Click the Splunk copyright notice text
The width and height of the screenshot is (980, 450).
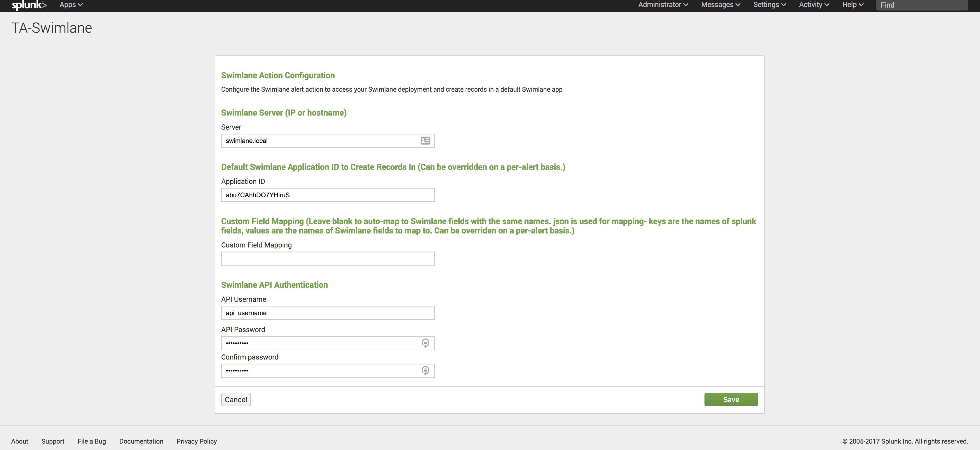tap(905, 441)
